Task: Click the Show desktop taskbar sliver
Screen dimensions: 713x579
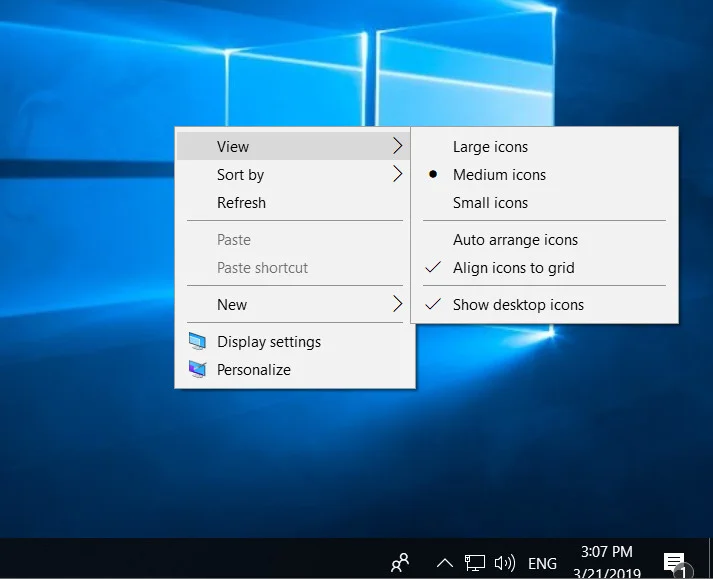Action: point(709,559)
